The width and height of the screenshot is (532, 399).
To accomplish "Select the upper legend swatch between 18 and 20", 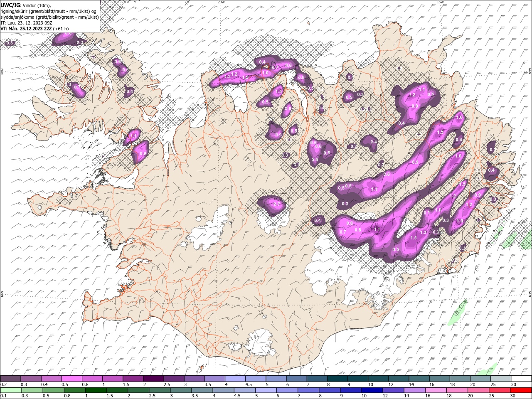I will (x=460, y=379).
